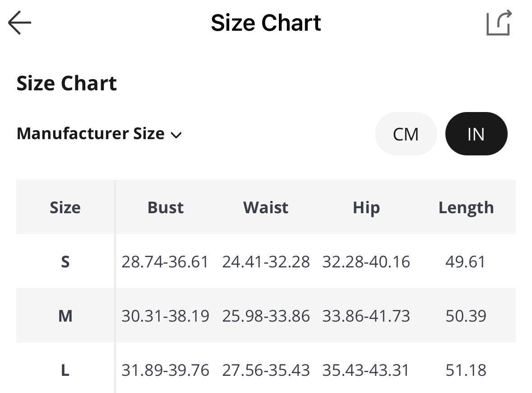Select the size M row label
The image size is (532, 393).
[65, 316]
